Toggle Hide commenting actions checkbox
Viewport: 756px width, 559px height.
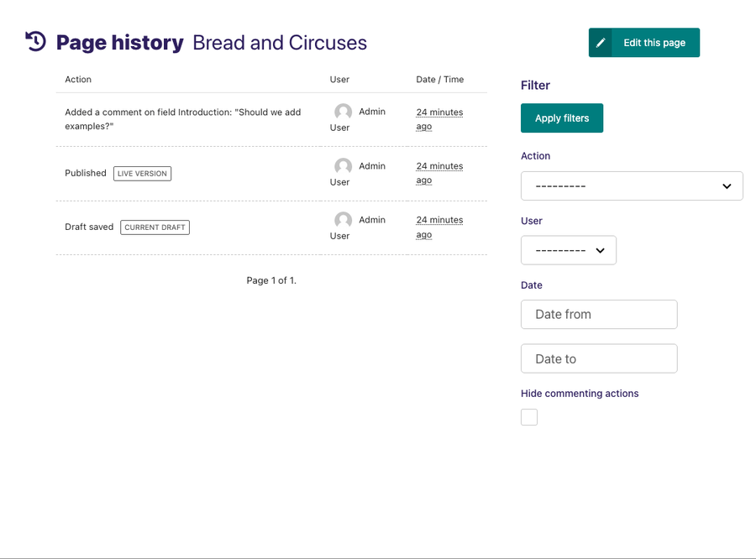tap(529, 417)
